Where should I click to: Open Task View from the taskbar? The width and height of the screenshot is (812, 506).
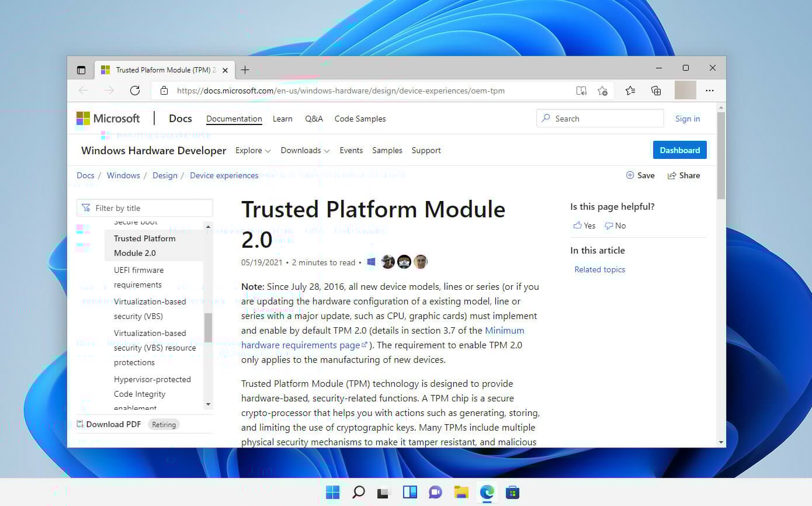pyautogui.click(x=383, y=493)
